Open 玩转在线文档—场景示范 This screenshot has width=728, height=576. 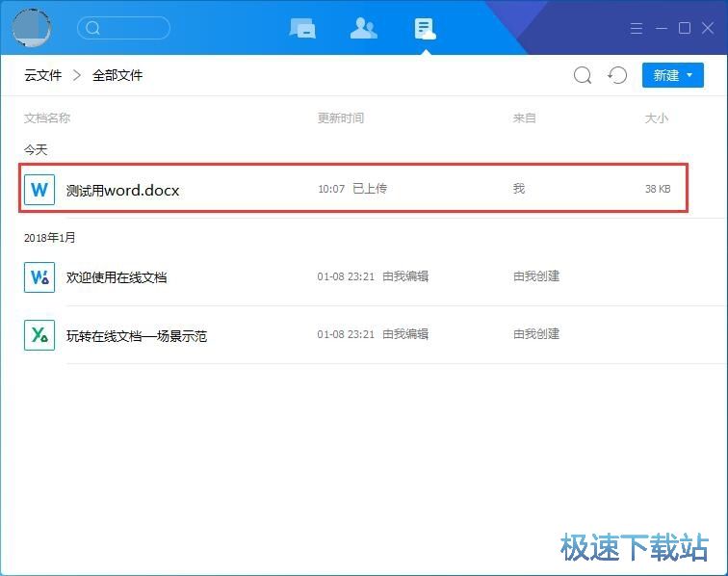point(137,336)
